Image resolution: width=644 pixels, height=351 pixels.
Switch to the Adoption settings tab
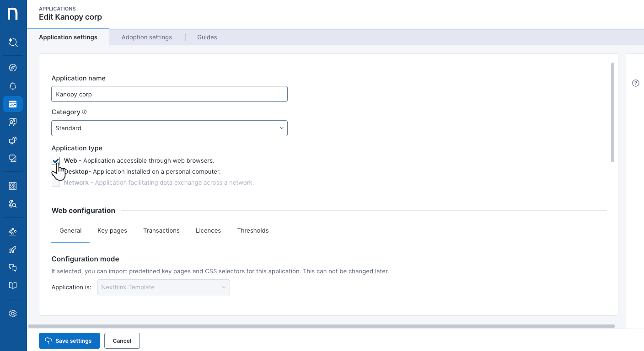pos(147,37)
